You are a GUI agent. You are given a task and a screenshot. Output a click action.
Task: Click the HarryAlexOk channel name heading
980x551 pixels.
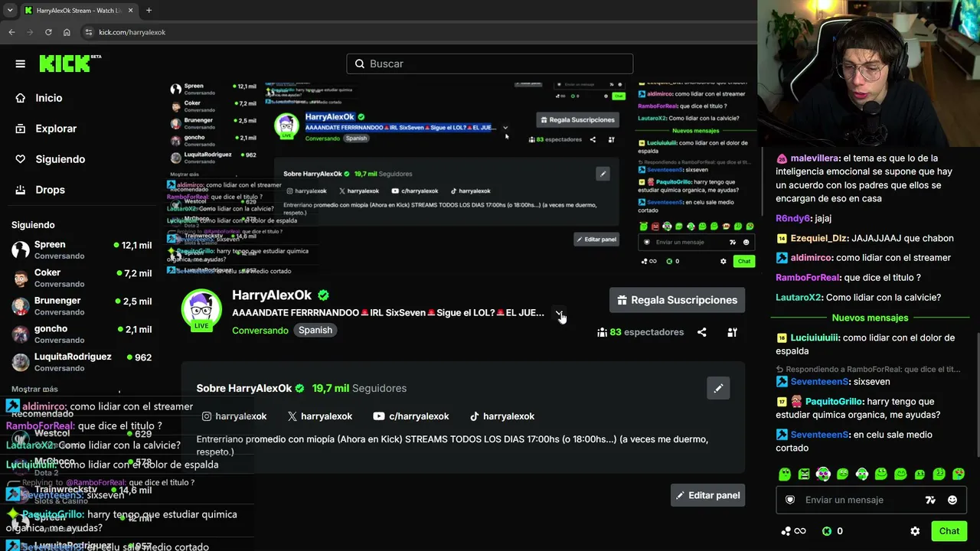click(272, 295)
